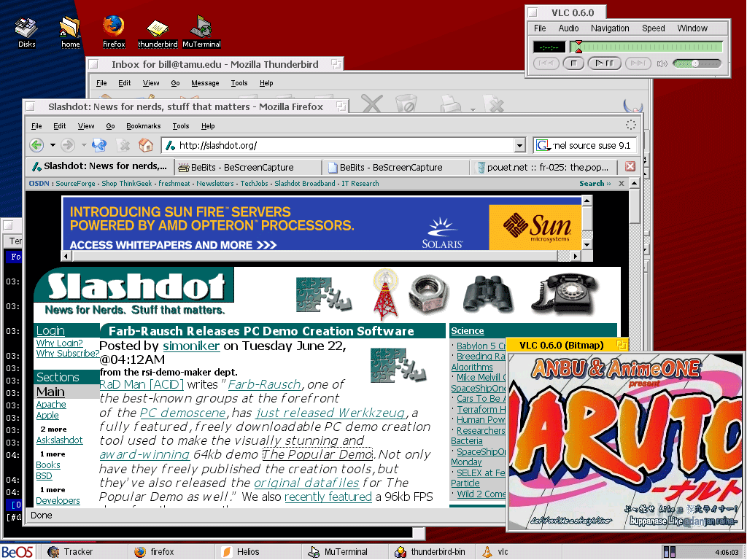Click 'Why Login?' link
747x560 pixels.
[60, 343]
